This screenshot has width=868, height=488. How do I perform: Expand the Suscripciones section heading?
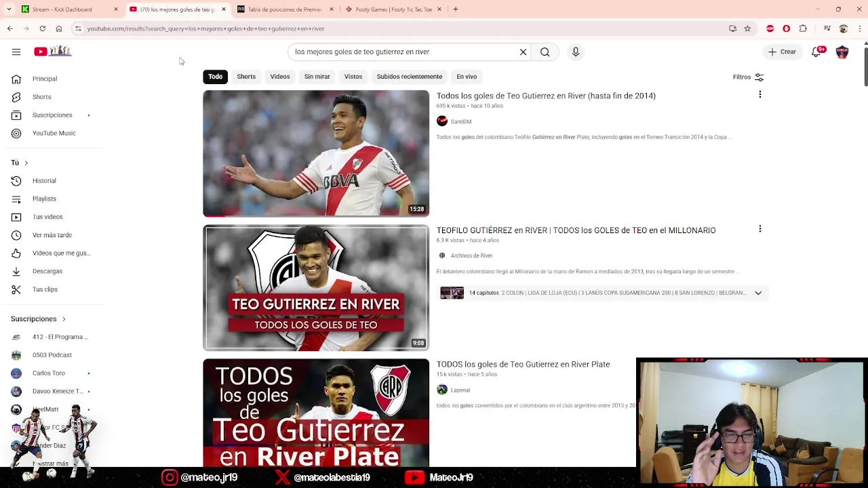39,319
